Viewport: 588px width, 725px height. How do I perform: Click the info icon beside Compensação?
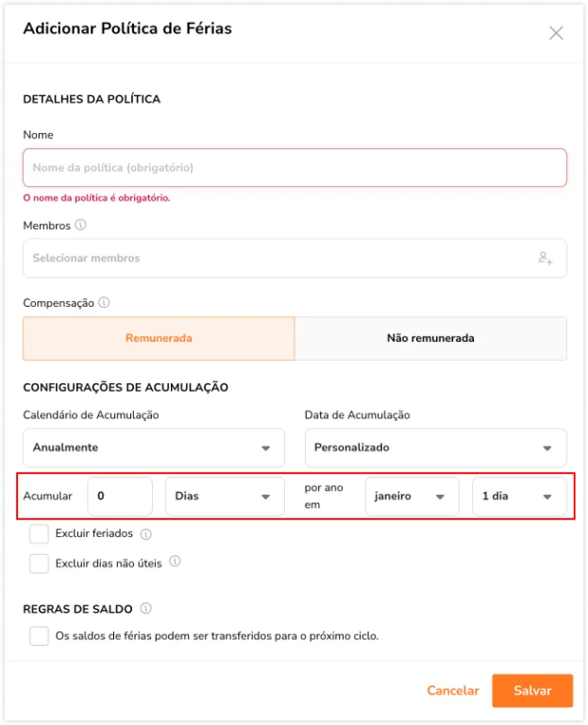(x=105, y=302)
